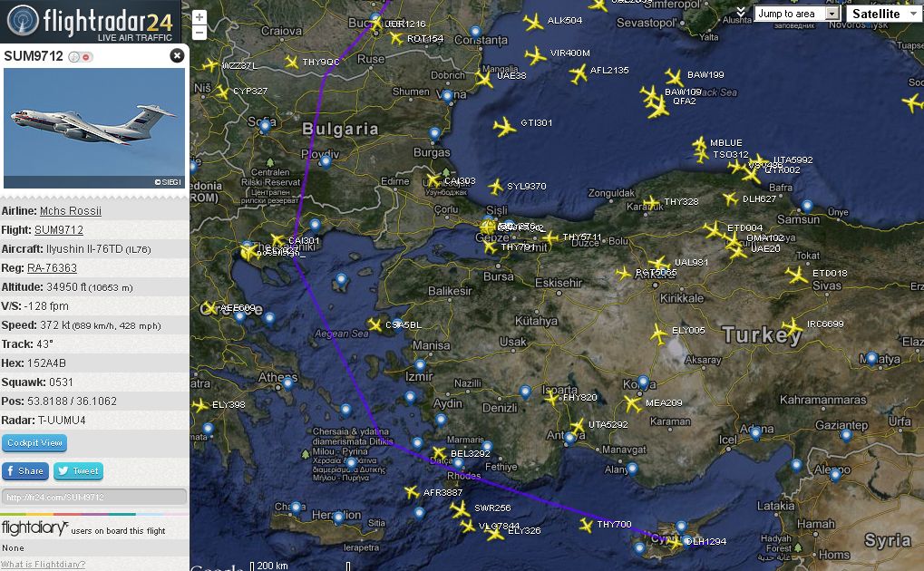Screen dimensions: 924x571
Task: Click the airport pin at Constanta
Action: [475, 32]
